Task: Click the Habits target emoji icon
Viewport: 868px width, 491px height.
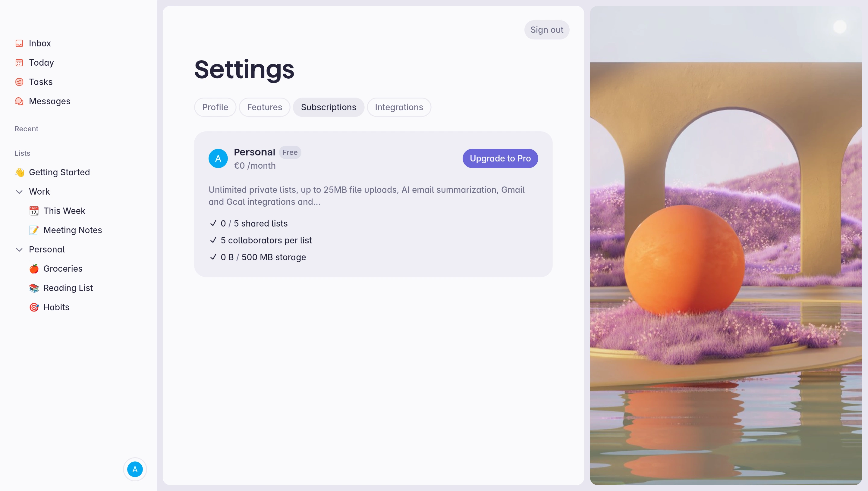Action: 34,307
